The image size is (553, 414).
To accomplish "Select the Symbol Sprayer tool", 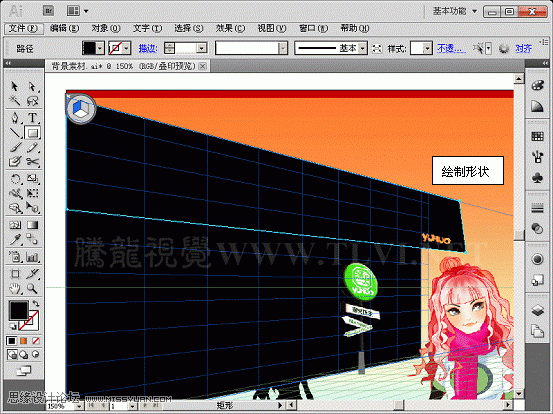I will pos(14,256).
